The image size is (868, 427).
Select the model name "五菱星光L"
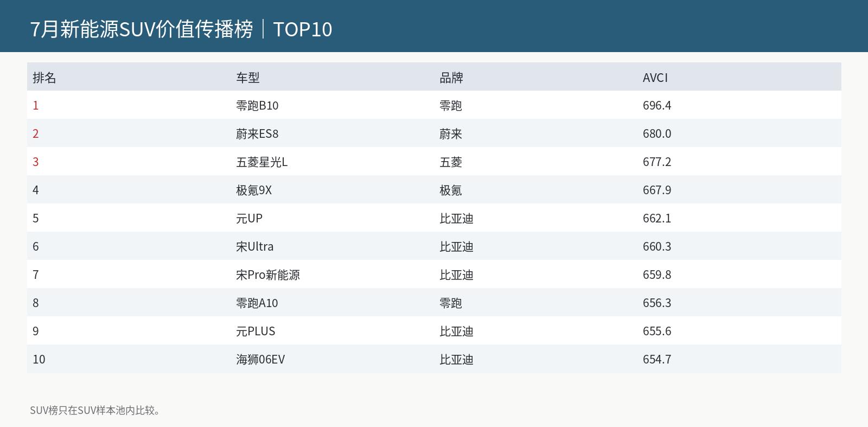(x=262, y=162)
